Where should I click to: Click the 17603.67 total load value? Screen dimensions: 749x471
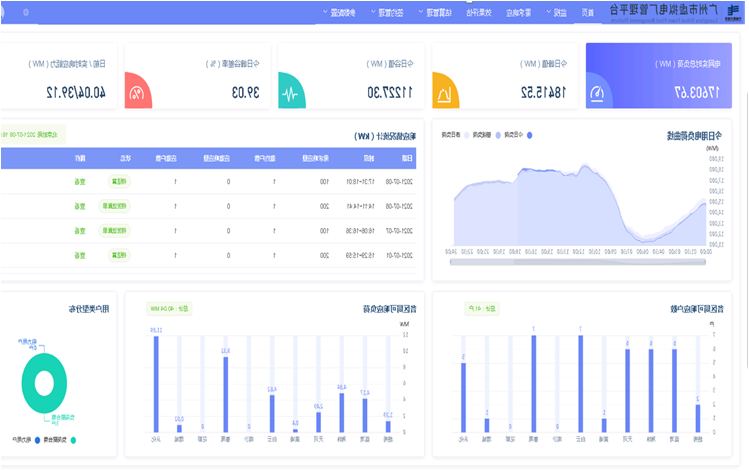[697, 92]
